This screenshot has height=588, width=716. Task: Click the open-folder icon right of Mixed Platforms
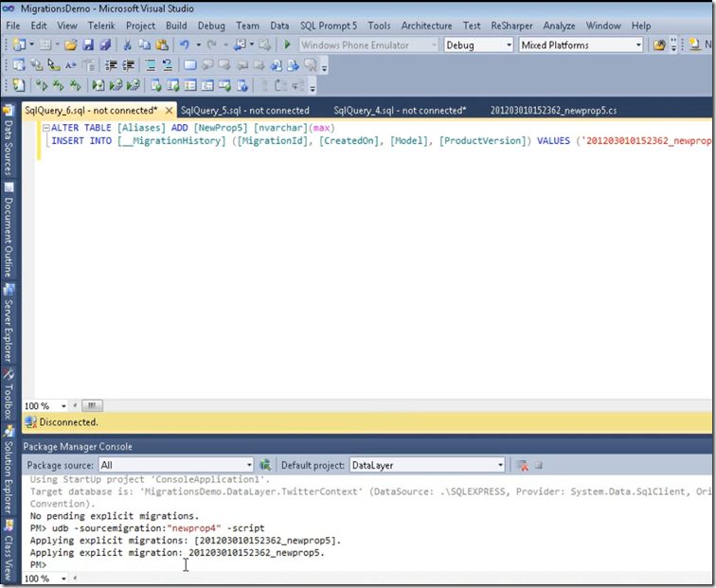click(x=659, y=45)
